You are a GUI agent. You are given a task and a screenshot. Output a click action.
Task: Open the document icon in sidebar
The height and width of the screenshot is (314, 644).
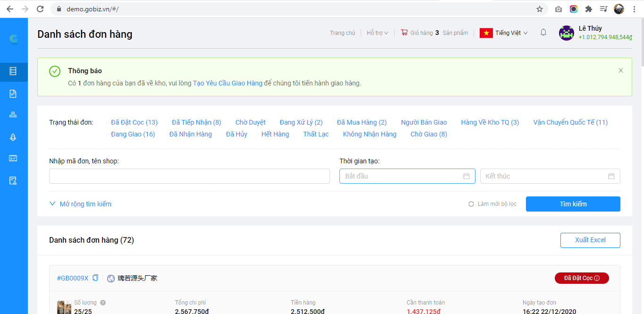click(13, 93)
